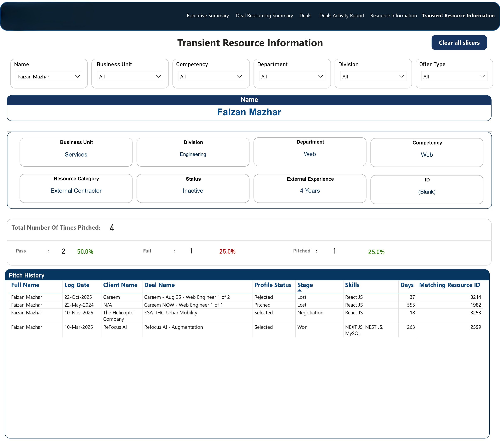500x448 pixels.
Task: Expand the Offer Type slicer dropdown
Action: pyautogui.click(x=482, y=76)
